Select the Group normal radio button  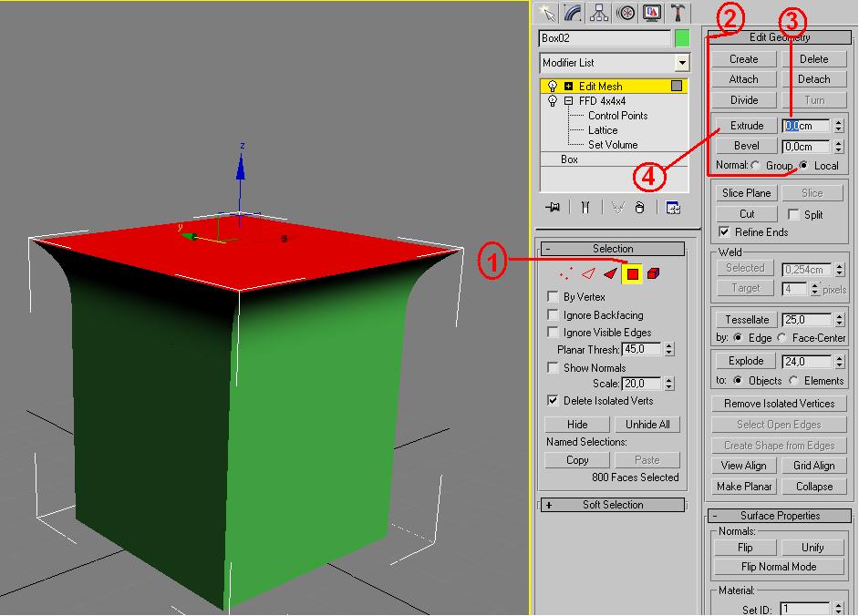pyautogui.click(x=756, y=166)
